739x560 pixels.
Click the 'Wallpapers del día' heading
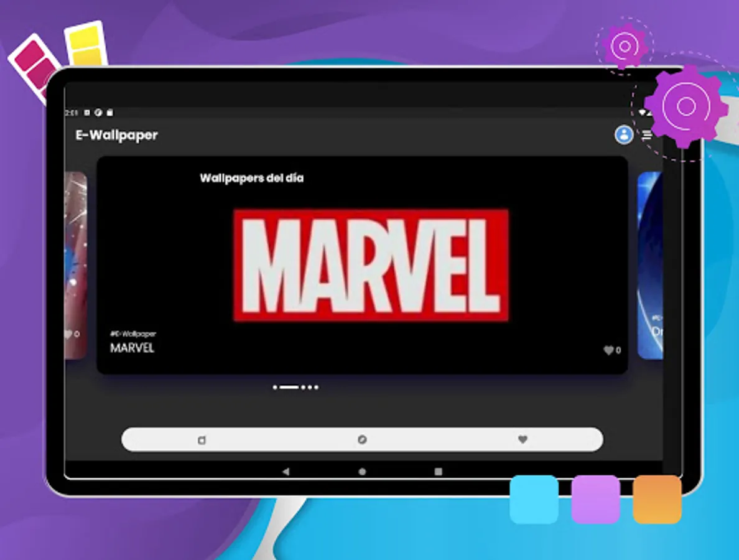pos(252,178)
